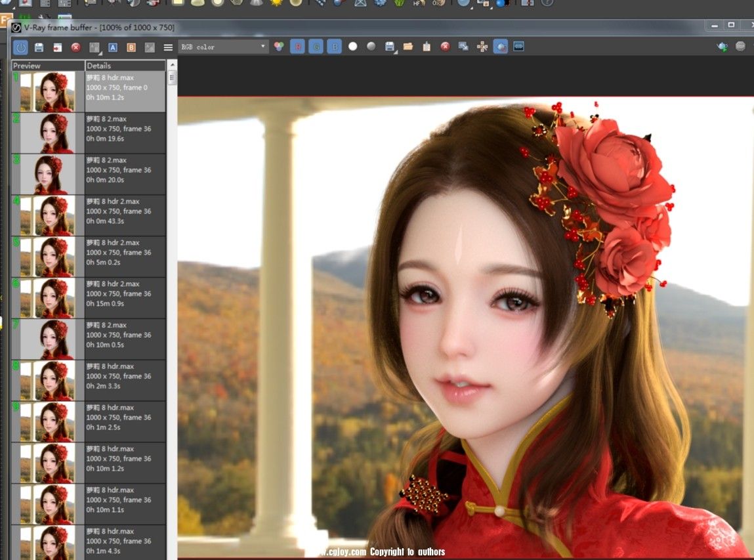Image resolution: width=754 pixels, height=560 pixels.
Task: Toggle the render history enable power icon
Action: [x=21, y=47]
